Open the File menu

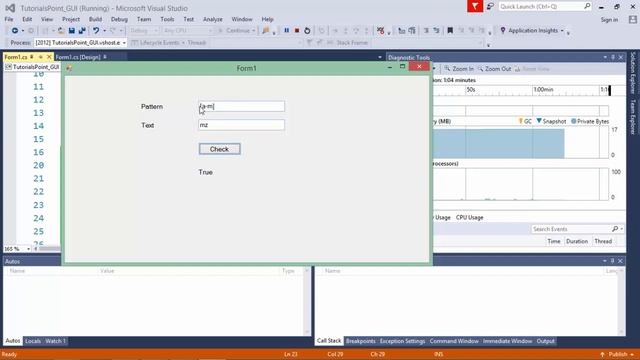click(x=9, y=19)
